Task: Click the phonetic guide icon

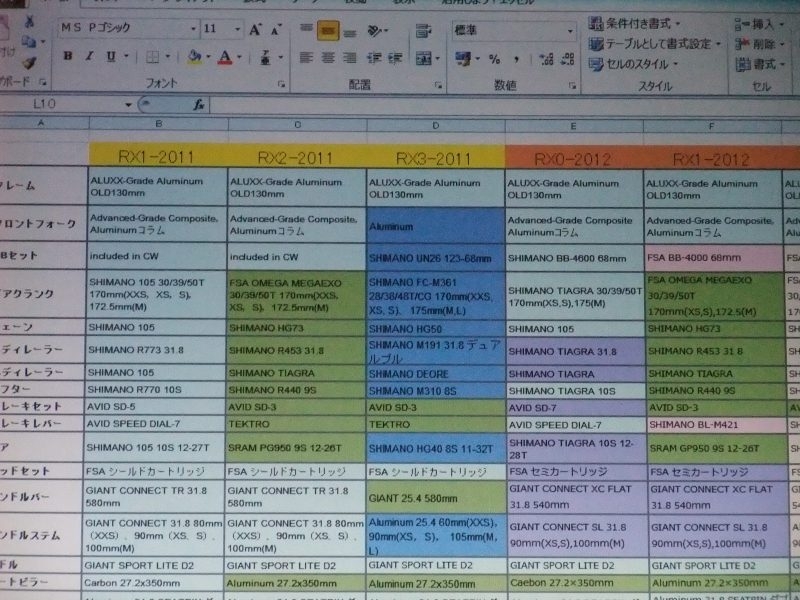Action: 265,58
